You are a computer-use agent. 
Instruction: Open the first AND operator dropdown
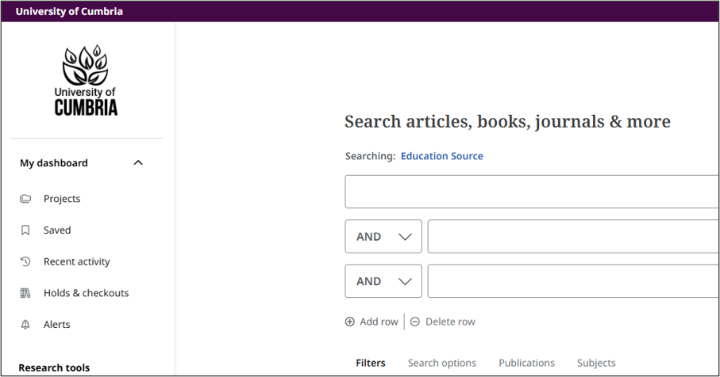pyautogui.click(x=383, y=236)
